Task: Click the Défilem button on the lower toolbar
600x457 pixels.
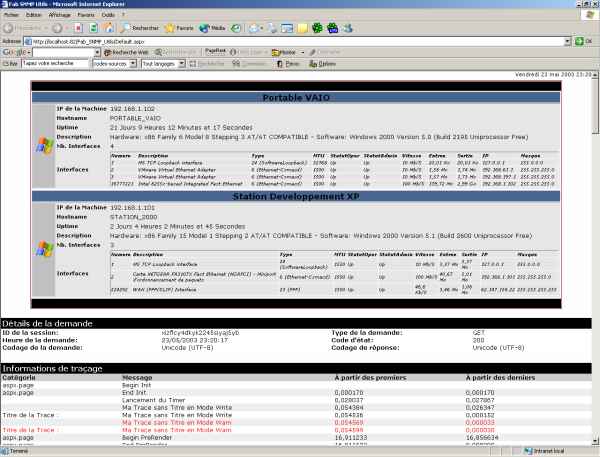Action: coord(322,64)
